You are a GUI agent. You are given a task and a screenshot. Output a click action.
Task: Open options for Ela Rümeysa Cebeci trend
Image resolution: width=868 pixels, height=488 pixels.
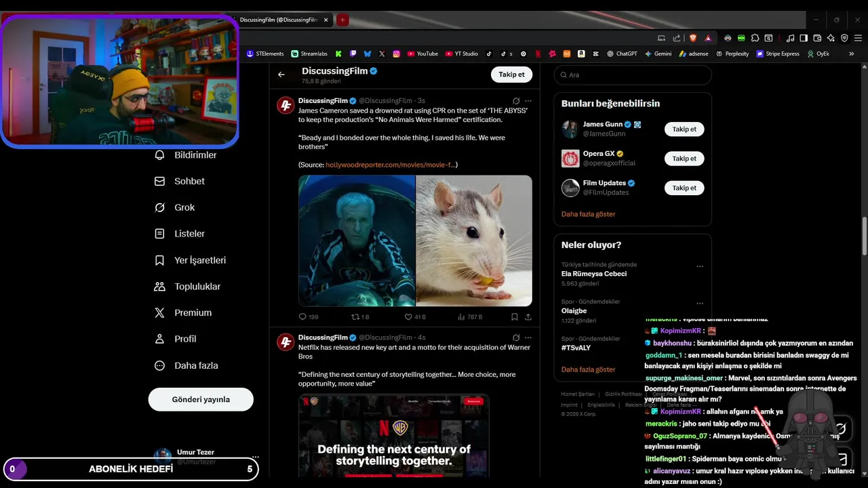[700, 266]
